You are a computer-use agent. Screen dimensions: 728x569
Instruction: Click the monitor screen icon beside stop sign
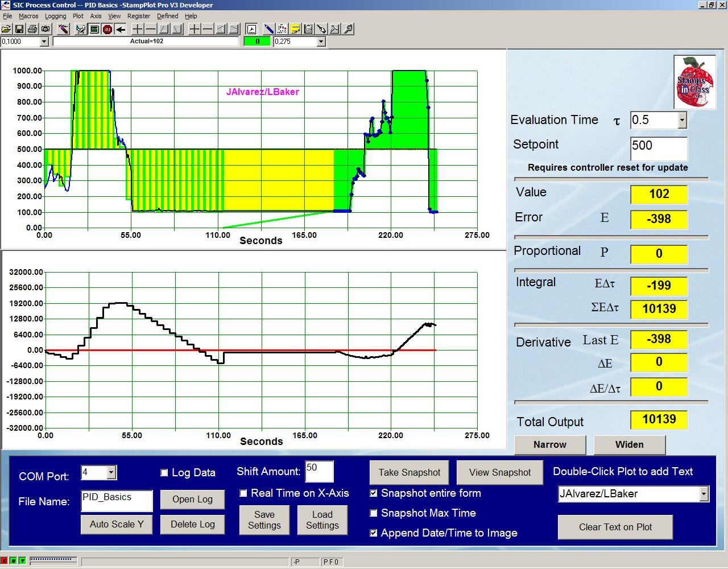(x=94, y=29)
